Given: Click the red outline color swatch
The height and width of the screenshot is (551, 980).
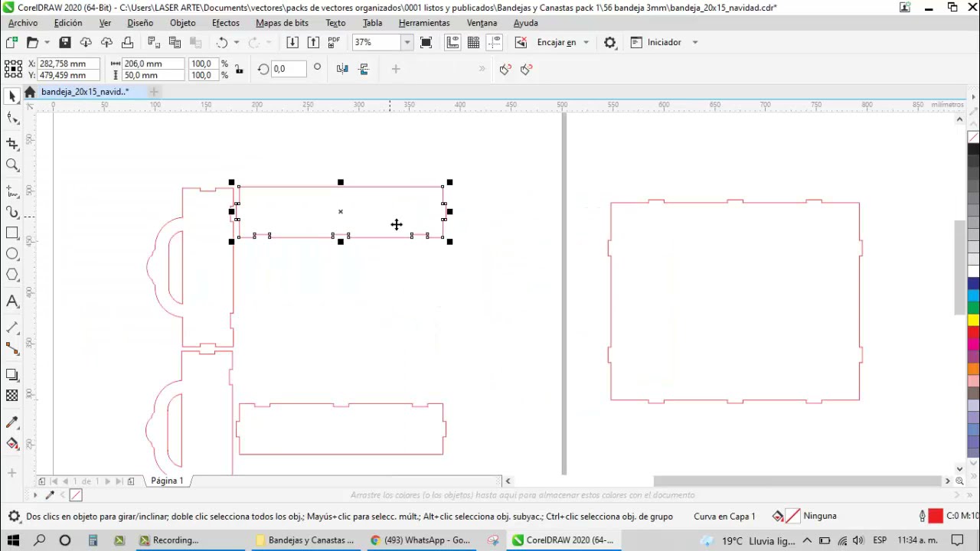Looking at the screenshot, I should [936, 516].
